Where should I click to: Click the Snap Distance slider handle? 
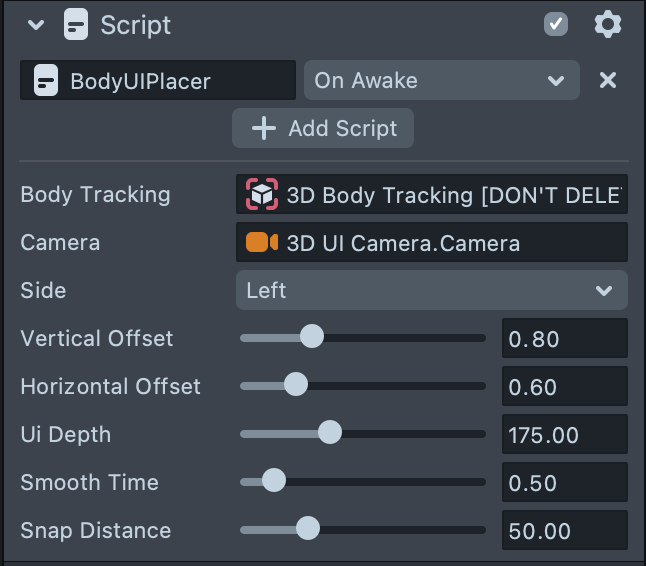[x=308, y=530]
